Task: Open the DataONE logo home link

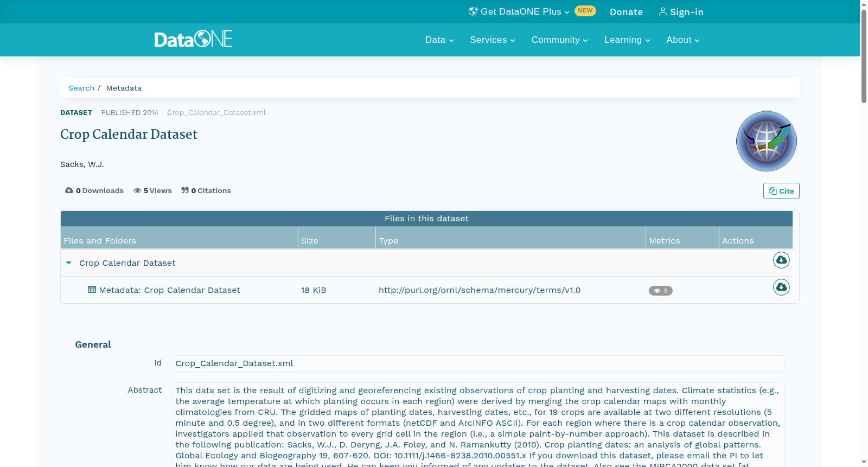Action: click(x=193, y=39)
